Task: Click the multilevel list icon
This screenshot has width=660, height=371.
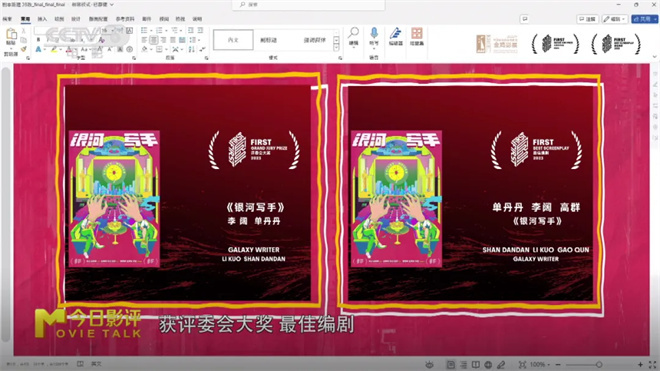Action: click(174, 30)
